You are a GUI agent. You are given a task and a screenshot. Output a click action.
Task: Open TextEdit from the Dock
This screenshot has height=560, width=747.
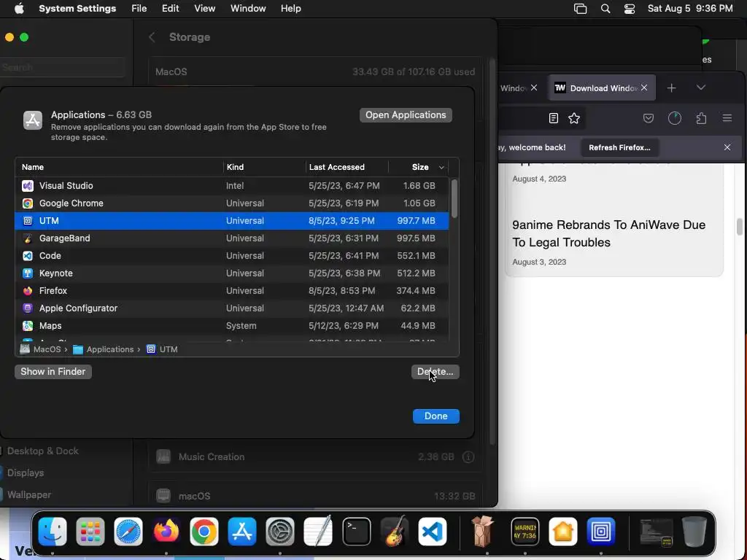point(318,531)
